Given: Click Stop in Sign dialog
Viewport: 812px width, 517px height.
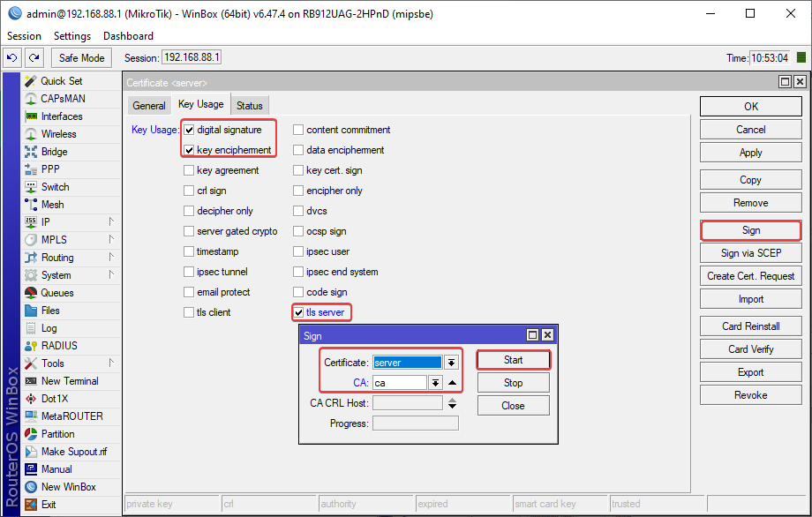Looking at the screenshot, I should (513, 383).
